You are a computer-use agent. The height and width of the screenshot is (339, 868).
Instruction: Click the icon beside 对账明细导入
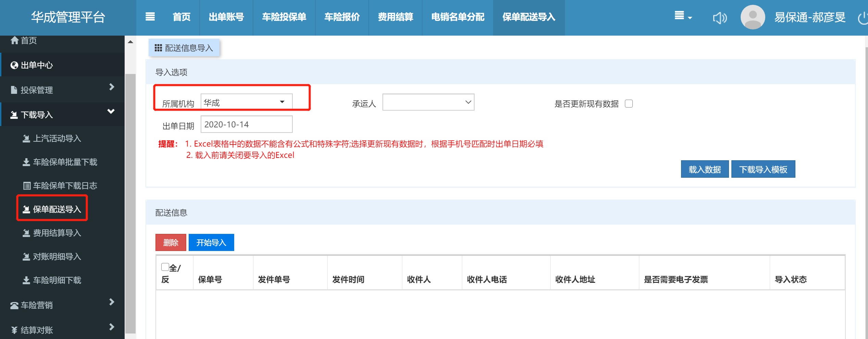click(26, 256)
